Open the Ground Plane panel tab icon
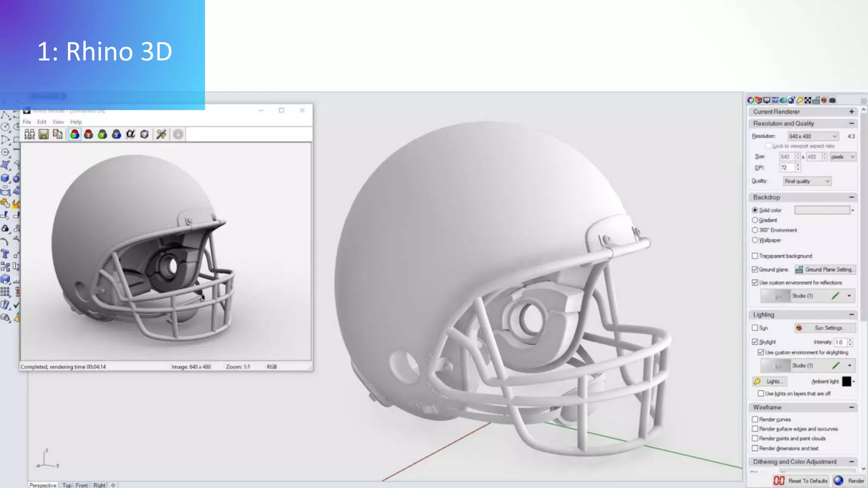The width and height of the screenshot is (868, 488). point(816,100)
